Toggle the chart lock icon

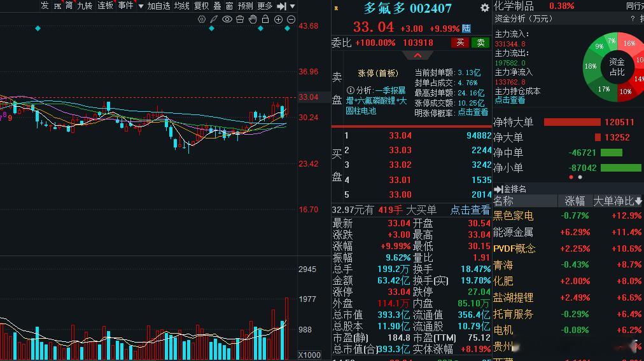pos(265,19)
